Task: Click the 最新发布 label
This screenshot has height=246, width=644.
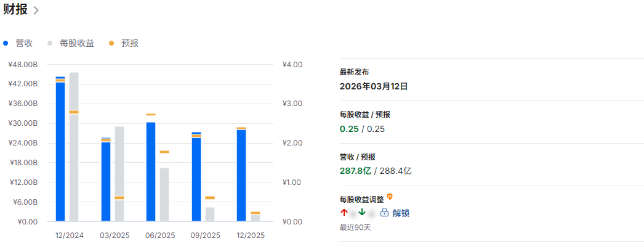Action: (354, 72)
